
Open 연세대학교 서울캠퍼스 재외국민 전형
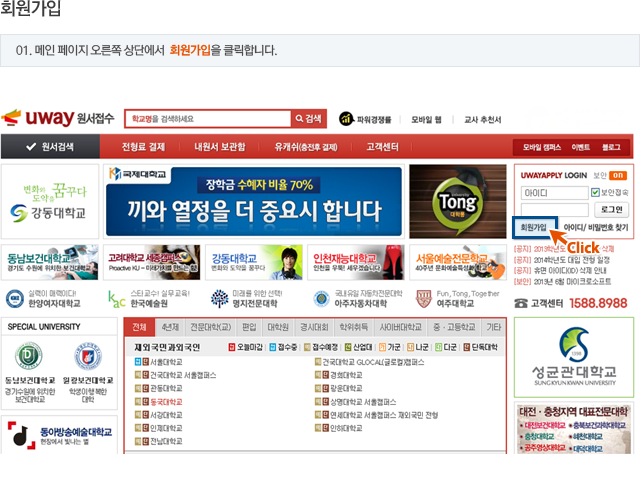[384, 415]
